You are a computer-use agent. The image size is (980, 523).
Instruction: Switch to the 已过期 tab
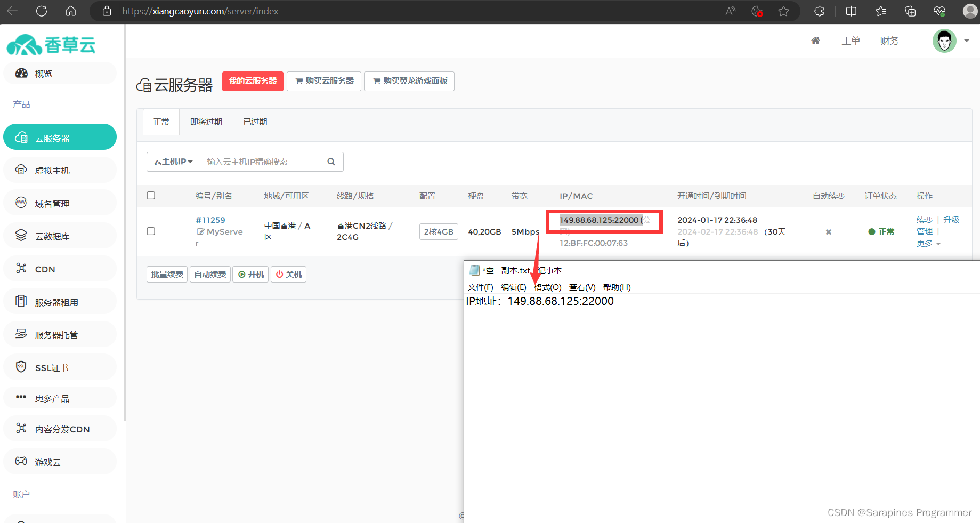[x=255, y=122]
